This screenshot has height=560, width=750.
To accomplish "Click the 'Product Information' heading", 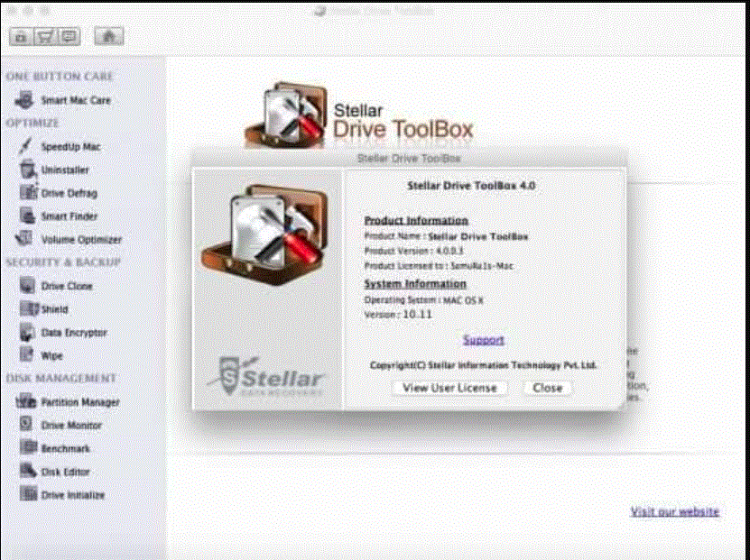I will coord(416,221).
